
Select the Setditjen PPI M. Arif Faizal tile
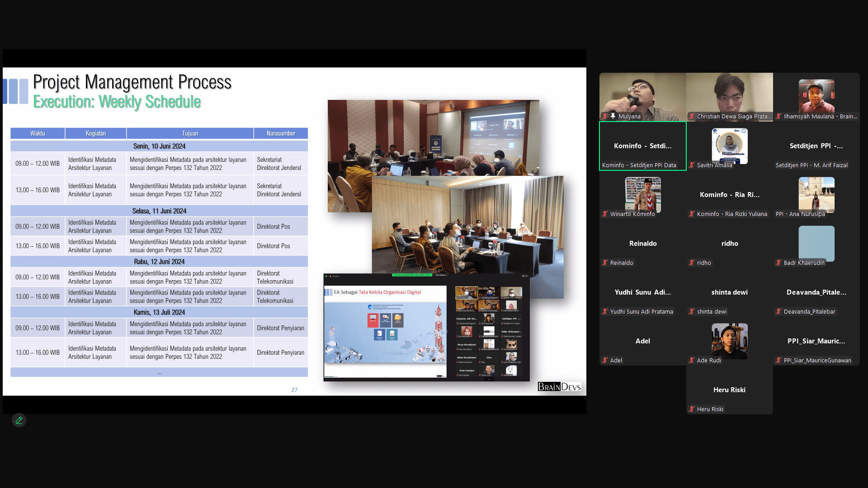816,145
